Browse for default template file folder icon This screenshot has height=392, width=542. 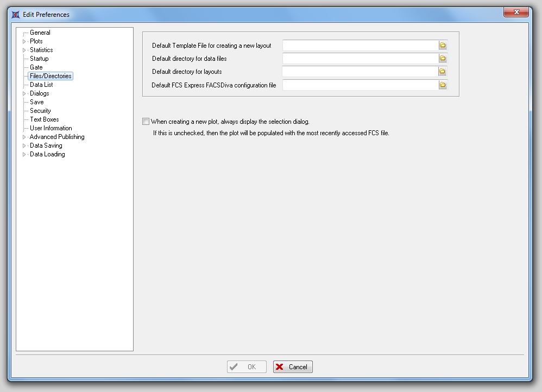443,46
